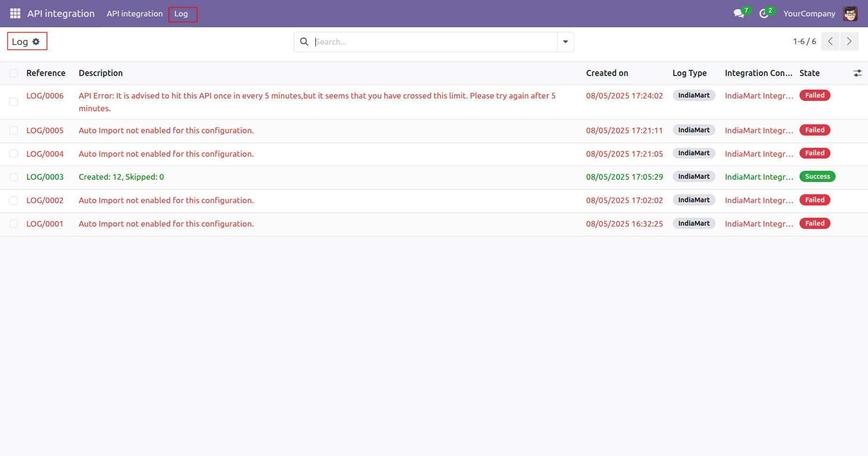Image resolution: width=868 pixels, height=456 pixels.
Task: Open the LOG/0005 record link
Action: tap(45, 130)
